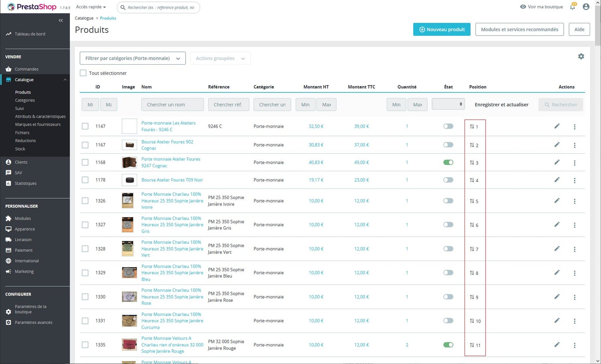This screenshot has height=364, width=601.
Task: Collapse the sidebar with double-chevron icon
Action: (60, 21)
